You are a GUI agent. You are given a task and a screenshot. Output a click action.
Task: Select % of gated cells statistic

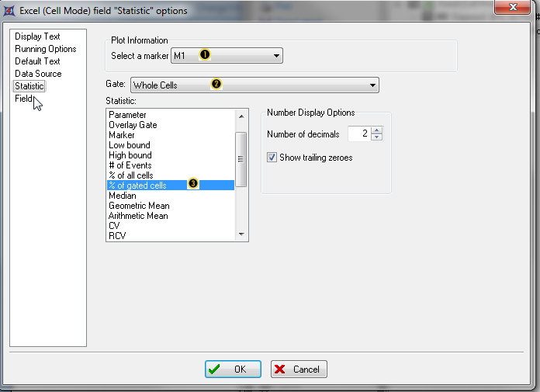tap(171, 186)
